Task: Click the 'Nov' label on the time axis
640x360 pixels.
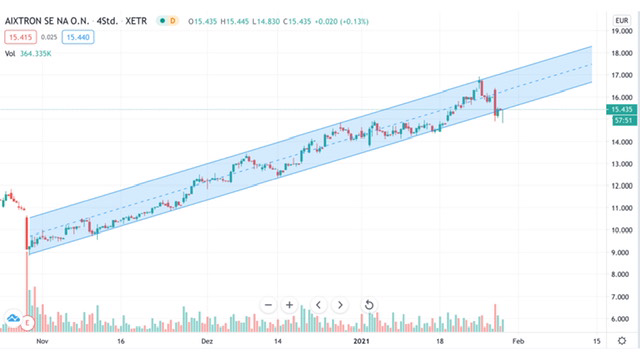Action: [x=42, y=341]
